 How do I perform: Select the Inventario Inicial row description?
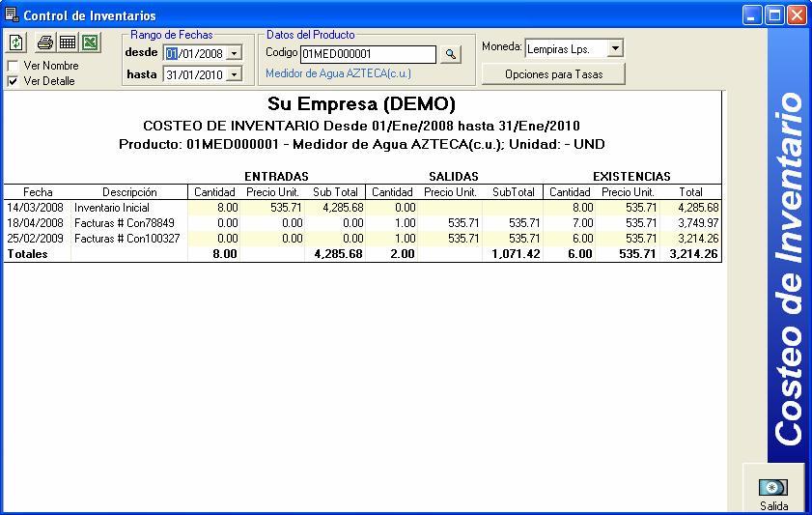pos(112,208)
